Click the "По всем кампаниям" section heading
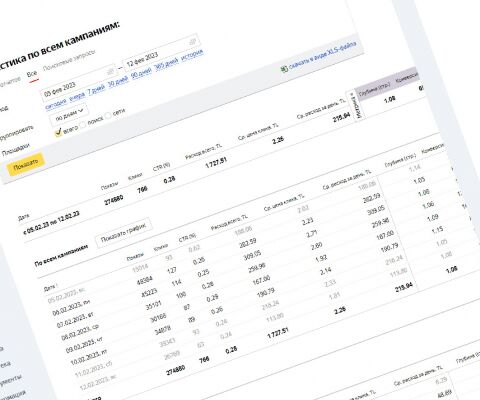The height and width of the screenshot is (400, 480). coord(61,256)
